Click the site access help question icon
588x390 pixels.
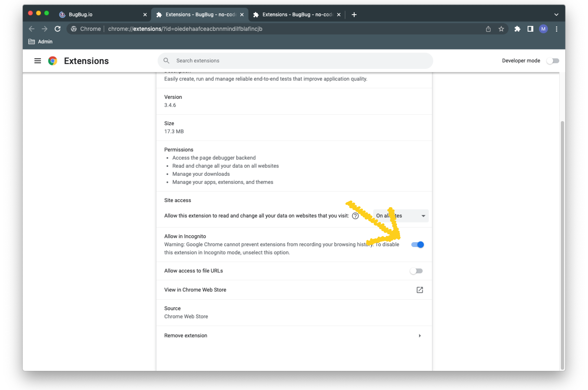pos(355,216)
